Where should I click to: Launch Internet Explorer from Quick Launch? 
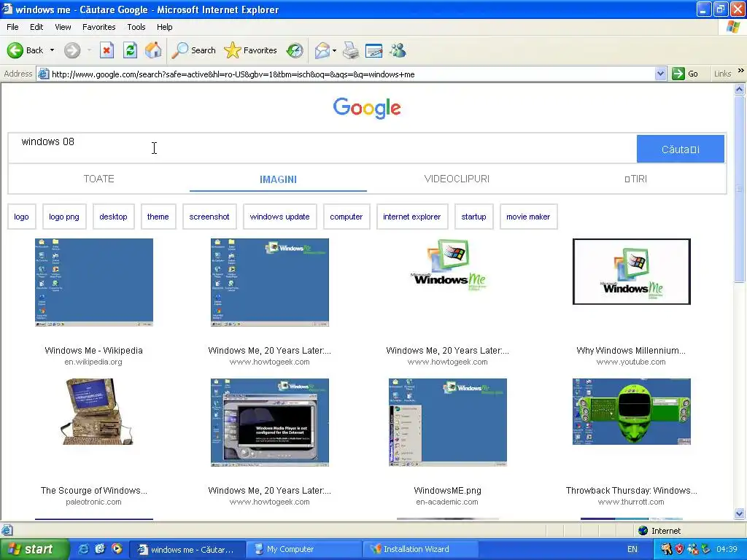tap(83, 549)
